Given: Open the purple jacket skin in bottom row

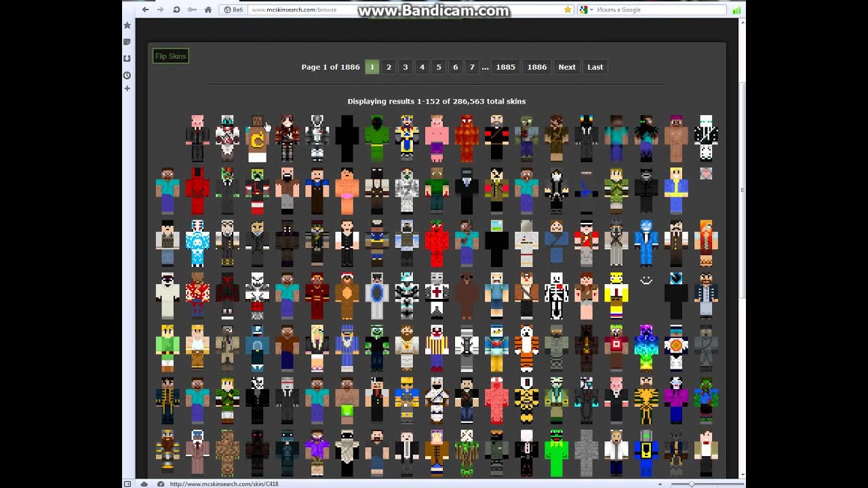Looking at the screenshot, I should click(317, 452).
